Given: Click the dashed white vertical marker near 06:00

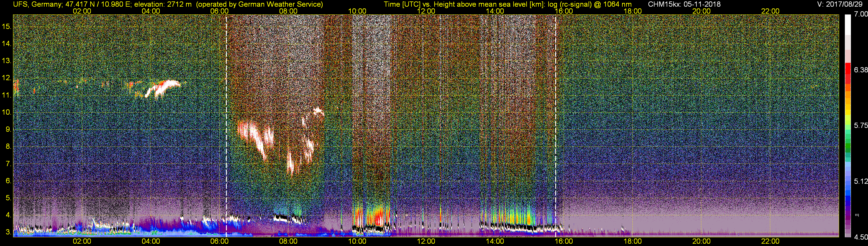Looking at the screenshot, I should (x=226, y=125).
